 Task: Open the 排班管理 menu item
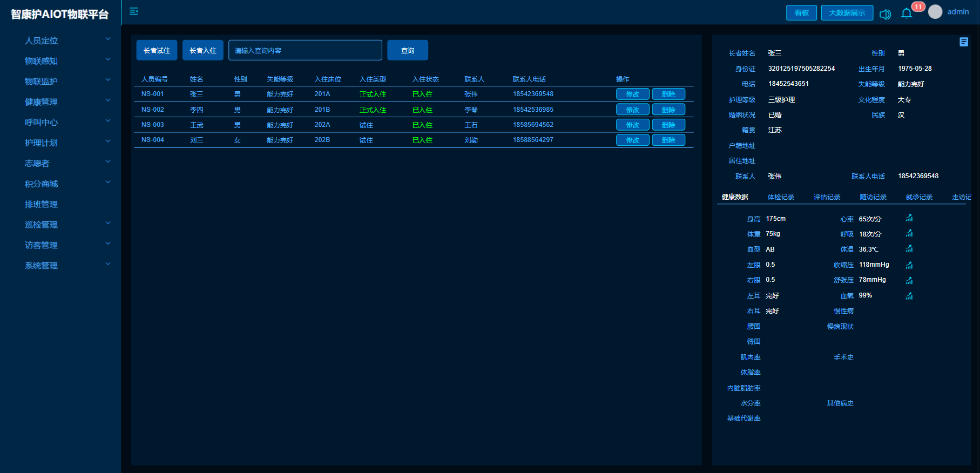tap(41, 204)
